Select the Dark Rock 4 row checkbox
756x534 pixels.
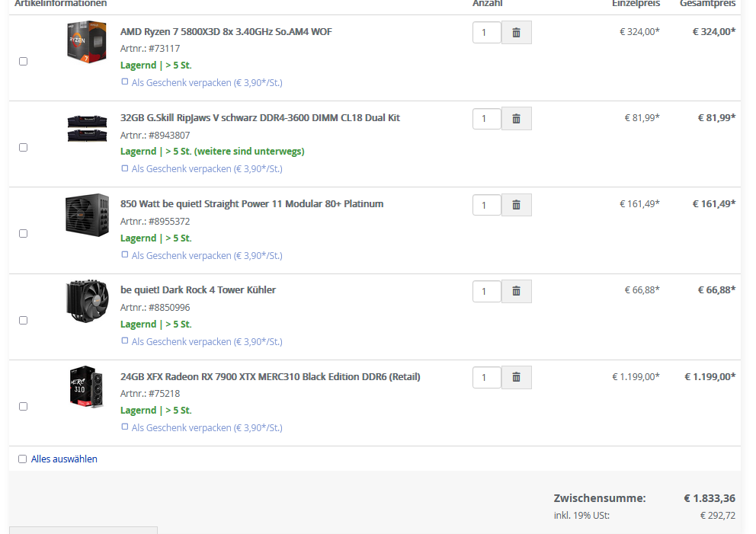point(23,321)
